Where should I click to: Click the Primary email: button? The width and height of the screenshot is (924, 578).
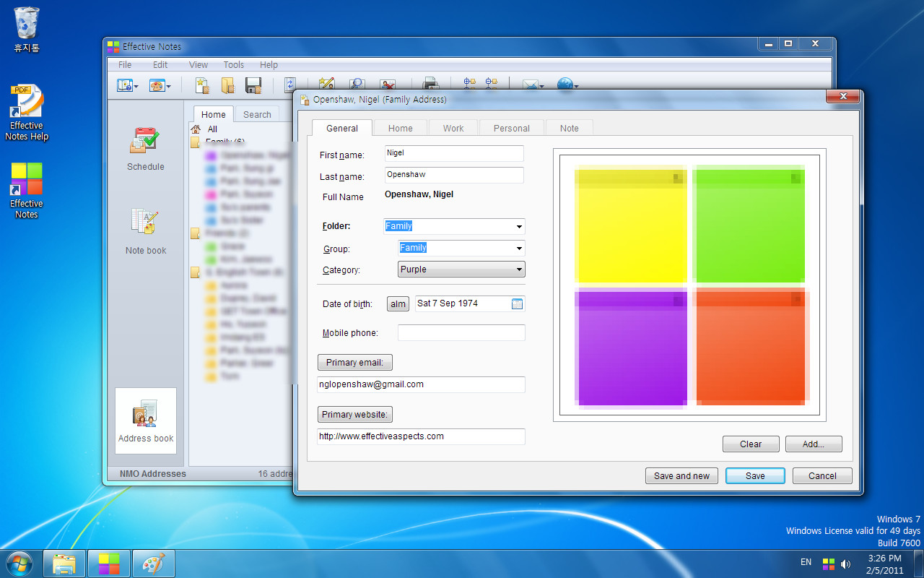[x=355, y=363]
